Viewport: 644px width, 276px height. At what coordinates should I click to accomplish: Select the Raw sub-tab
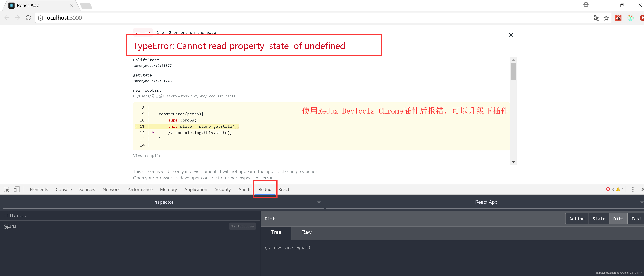(306, 232)
